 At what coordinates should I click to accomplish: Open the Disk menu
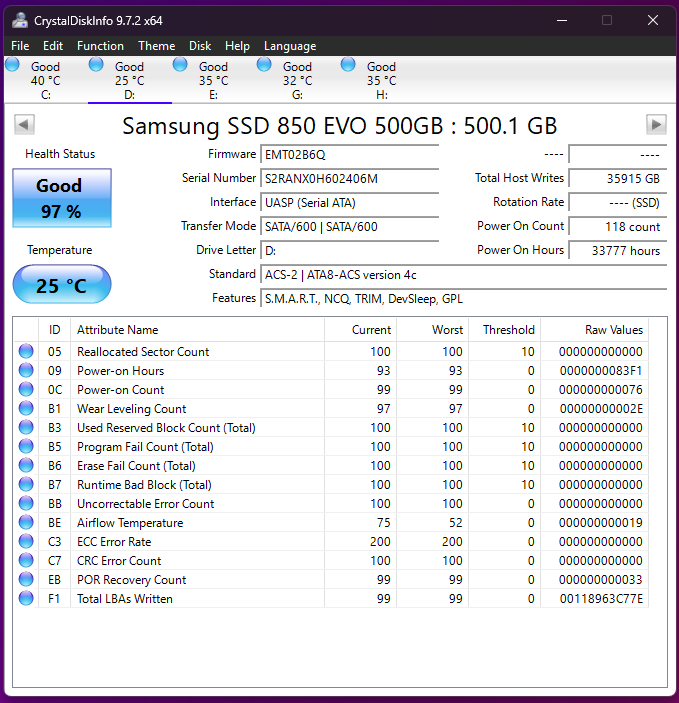[x=200, y=46]
